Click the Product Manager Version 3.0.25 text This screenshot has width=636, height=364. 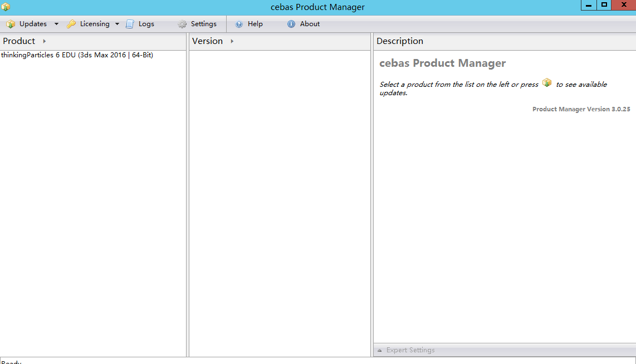[581, 109]
